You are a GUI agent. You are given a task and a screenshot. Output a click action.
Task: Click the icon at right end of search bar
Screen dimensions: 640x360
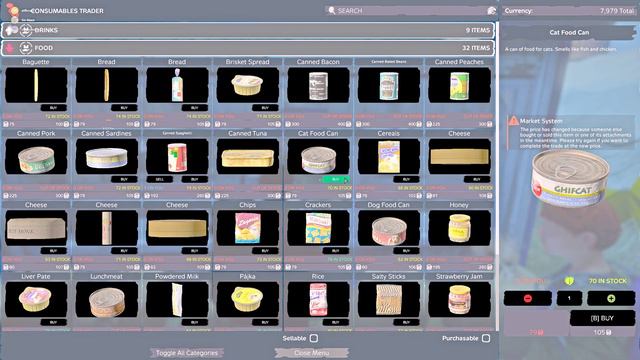492,11
